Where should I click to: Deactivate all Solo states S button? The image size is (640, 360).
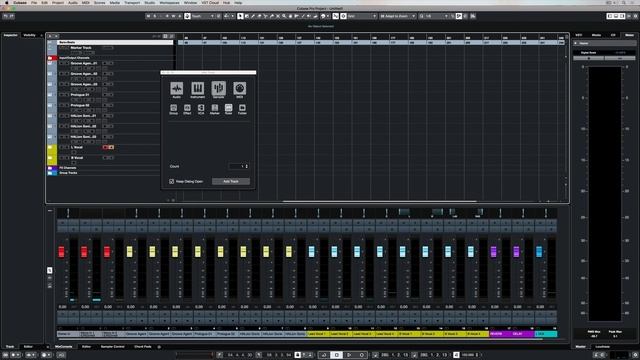click(155, 16)
